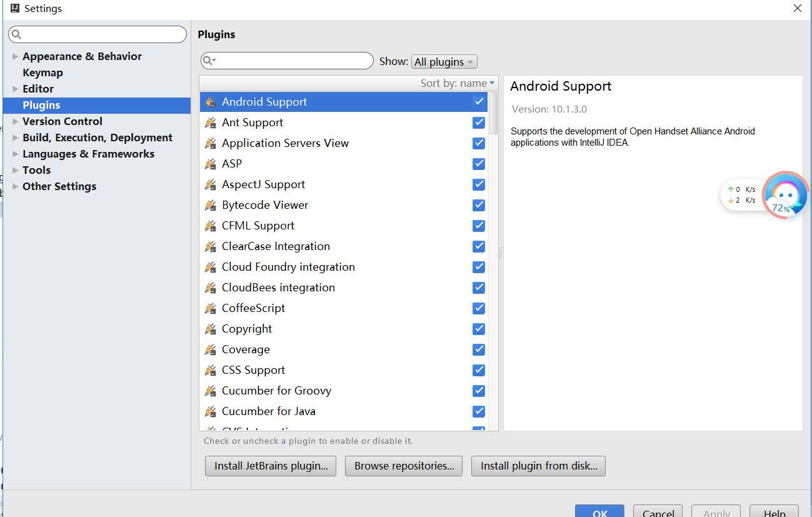The width and height of the screenshot is (812, 517).
Task: Click the CSS Support plugin icon
Action: (210, 370)
